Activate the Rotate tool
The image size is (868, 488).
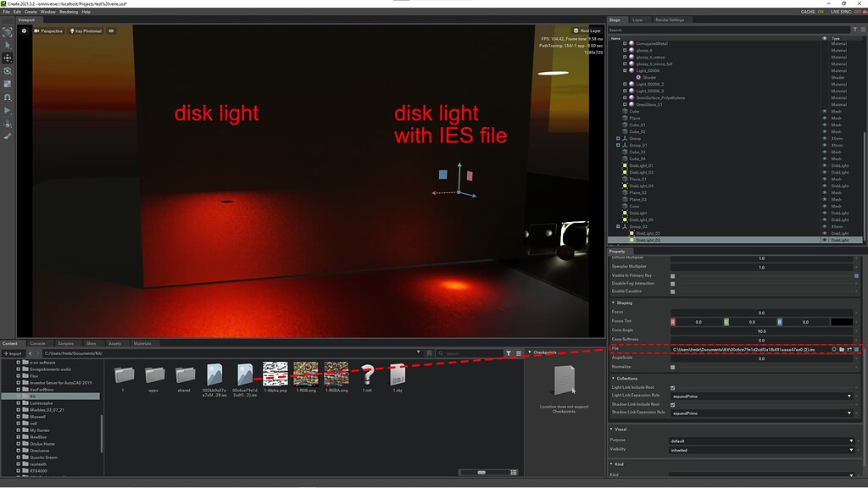pos(8,70)
